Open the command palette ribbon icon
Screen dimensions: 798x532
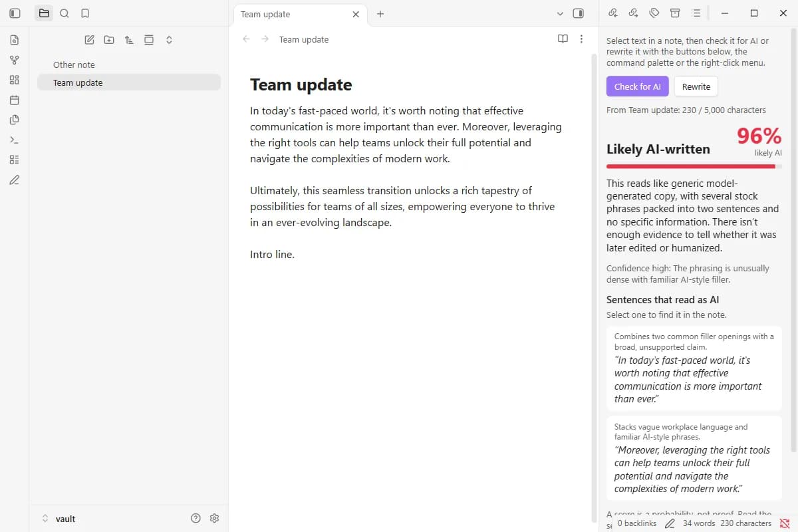pyautogui.click(x=15, y=140)
